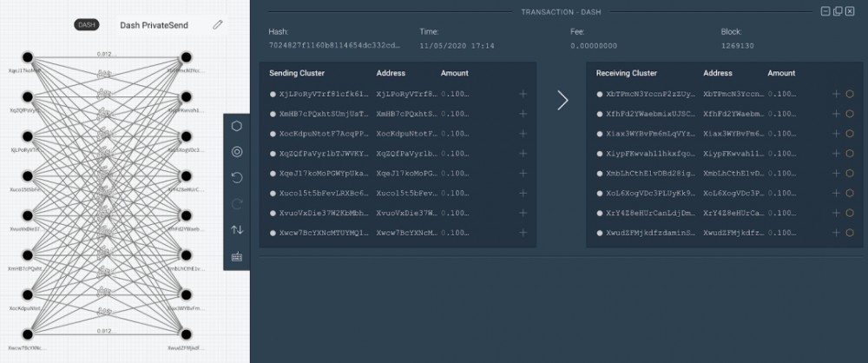Select graph node XvuoVxDie37 on left side
This screenshot has height=363, width=868.
27,215
